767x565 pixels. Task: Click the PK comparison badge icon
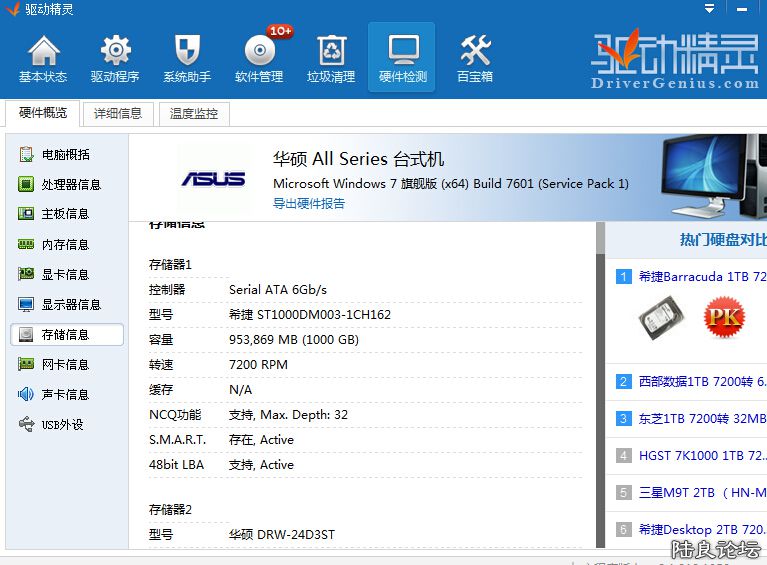[723, 318]
